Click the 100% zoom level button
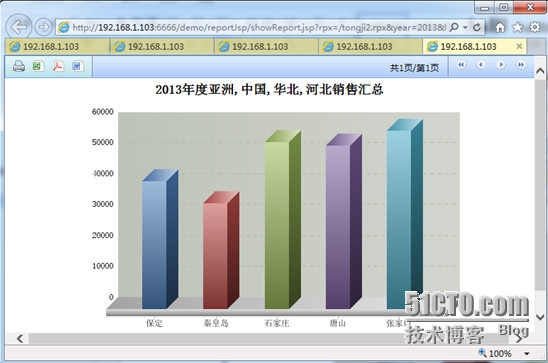548x363 pixels. [495, 354]
